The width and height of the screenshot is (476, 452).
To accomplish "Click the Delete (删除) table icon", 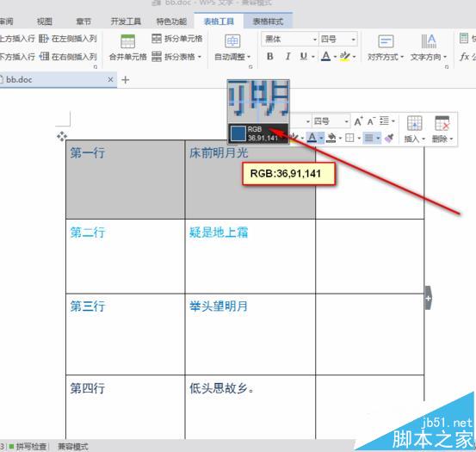I will coord(442,123).
